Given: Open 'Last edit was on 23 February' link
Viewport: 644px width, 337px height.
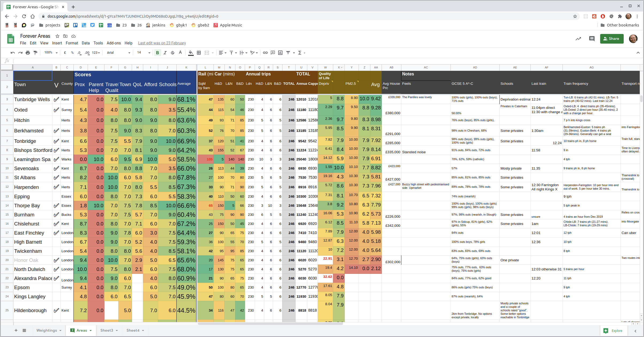Looking at the screenshot, I should 162,43.
